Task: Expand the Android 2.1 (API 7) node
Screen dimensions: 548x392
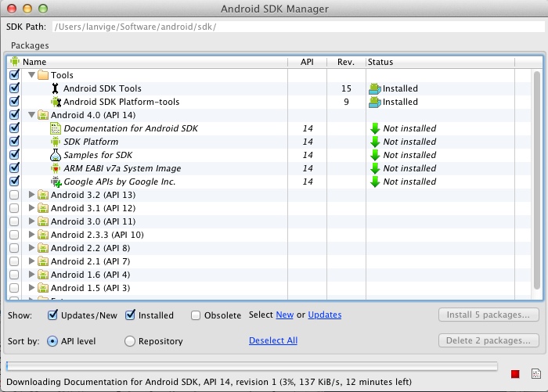Action: pyautogui.click(x=31, y=261)
